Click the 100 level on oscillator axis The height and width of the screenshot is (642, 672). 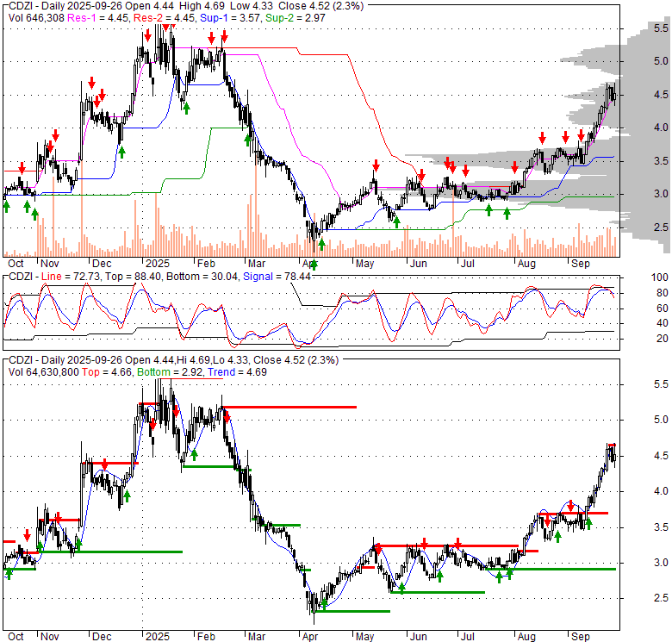[x=660, y=277]
